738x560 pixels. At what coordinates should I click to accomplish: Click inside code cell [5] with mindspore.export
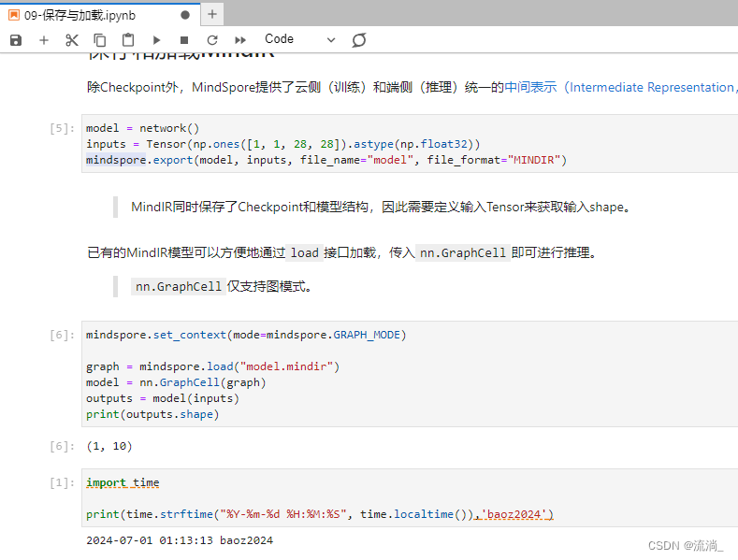pos(410,144)
